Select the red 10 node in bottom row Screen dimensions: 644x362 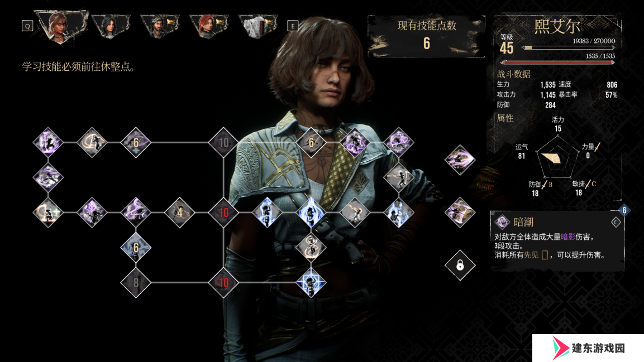[223, 282]
